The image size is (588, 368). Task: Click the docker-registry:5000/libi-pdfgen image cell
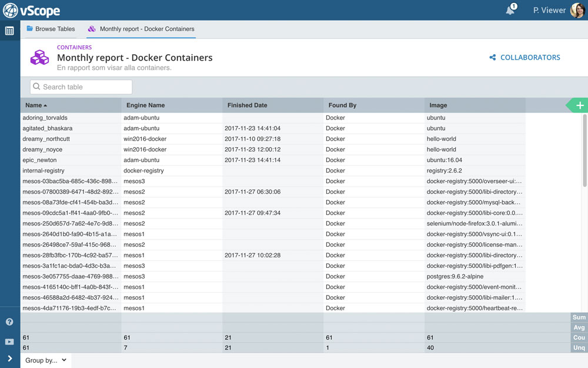point(475,266)
